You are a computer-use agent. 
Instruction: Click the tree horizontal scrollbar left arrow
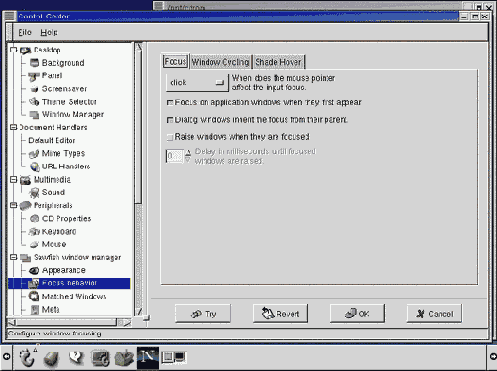click(x=11, y=323)
